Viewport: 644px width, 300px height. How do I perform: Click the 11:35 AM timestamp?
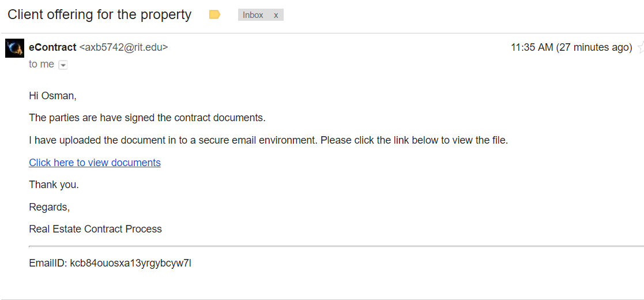click(532, 47)
